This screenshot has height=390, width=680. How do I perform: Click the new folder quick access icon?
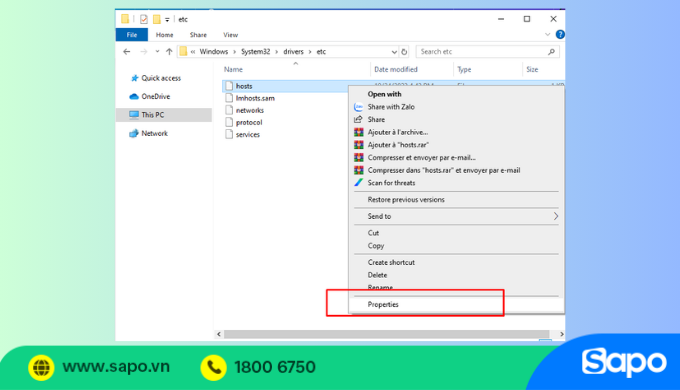tap(157, 19)
